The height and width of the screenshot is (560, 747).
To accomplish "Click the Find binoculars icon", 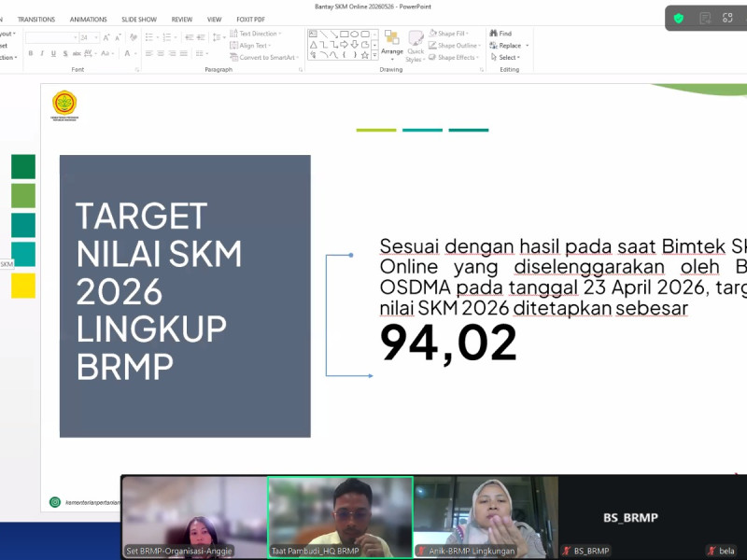I will coord(494,34).
